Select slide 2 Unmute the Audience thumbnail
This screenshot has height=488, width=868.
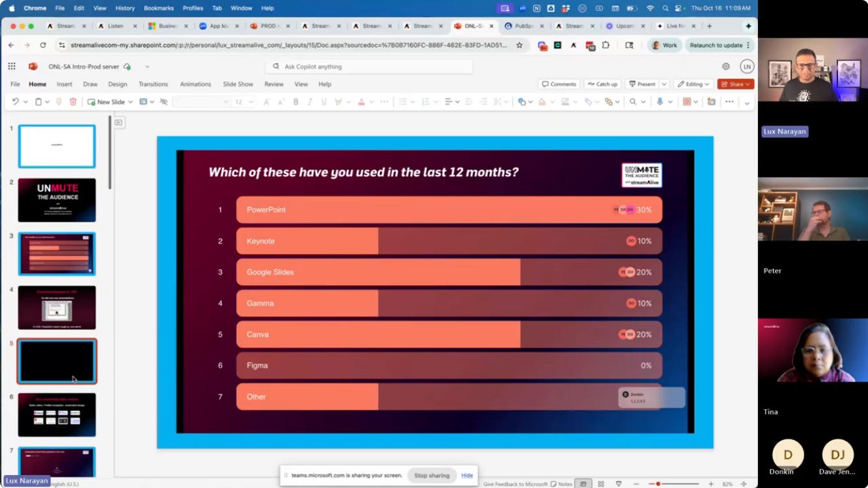point(57,200)
